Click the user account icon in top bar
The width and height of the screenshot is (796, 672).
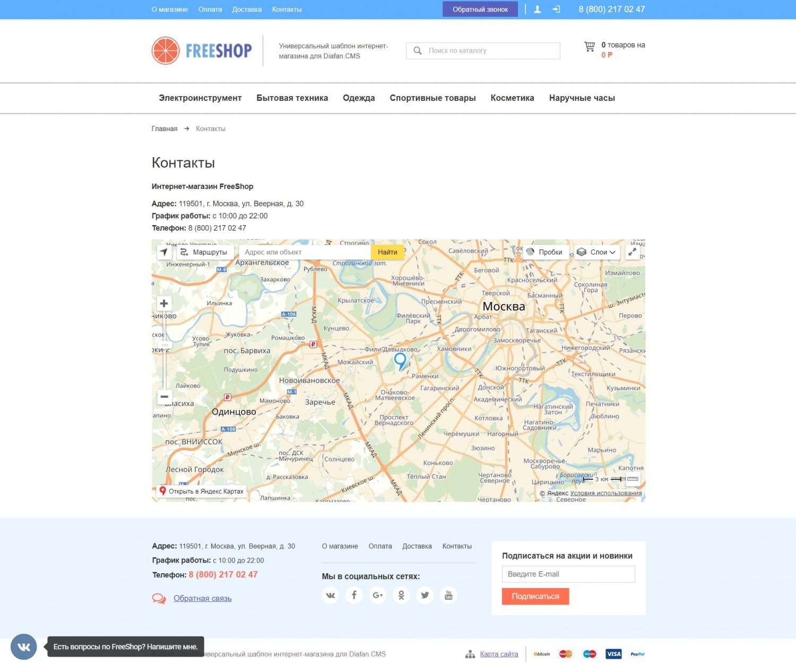click(x=537, y=9)
